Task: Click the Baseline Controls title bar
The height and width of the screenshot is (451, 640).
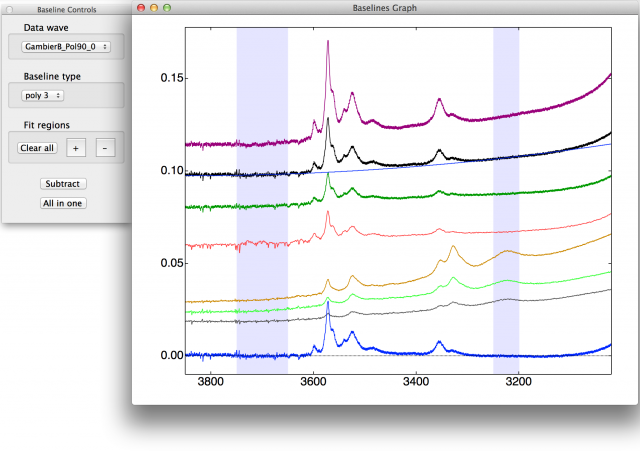Action: point(67,10)
